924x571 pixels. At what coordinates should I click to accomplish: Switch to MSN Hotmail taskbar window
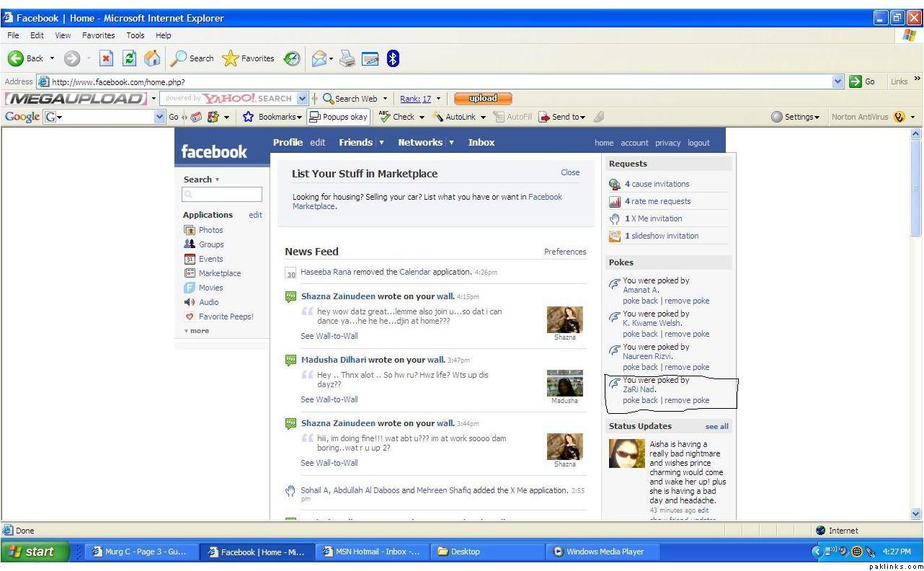click(372, 552)
